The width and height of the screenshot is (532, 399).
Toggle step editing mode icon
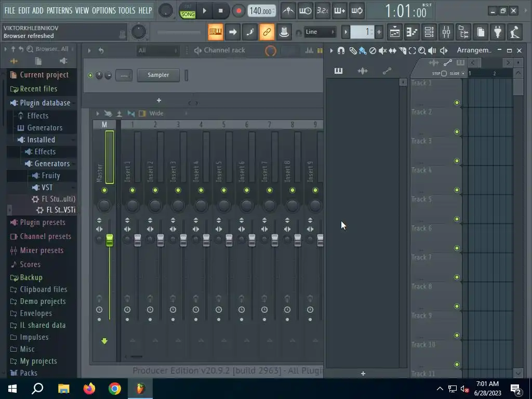[x=250, y=32]
